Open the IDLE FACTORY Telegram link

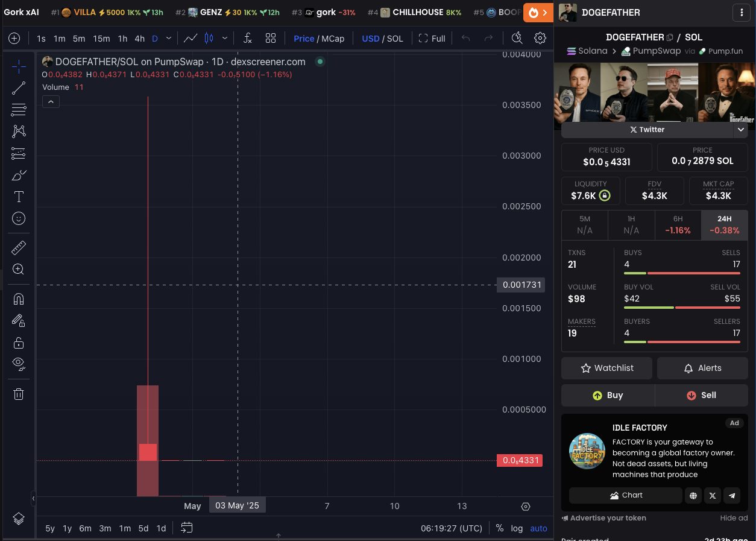pyautogui.click(x=732, y=495)
